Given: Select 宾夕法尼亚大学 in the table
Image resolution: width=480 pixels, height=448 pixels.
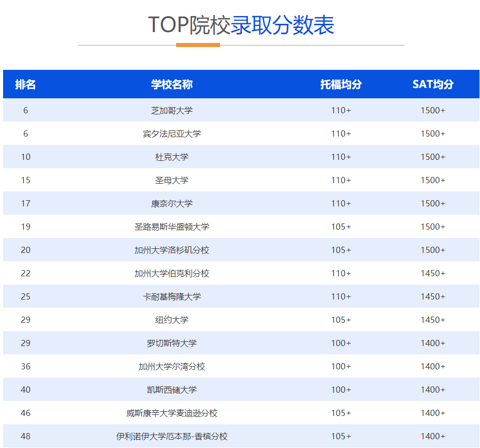Looking at the screenshot, I should tap(172, 133).
